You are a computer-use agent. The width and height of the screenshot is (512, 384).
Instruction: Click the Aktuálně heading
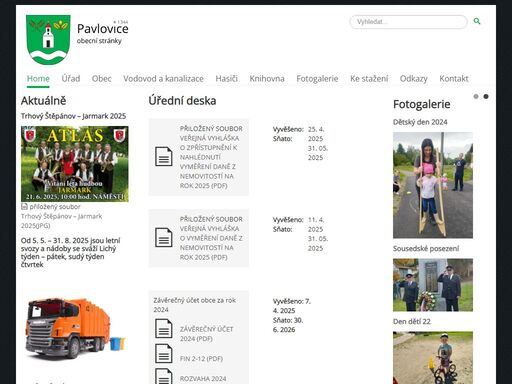[44, 101]
